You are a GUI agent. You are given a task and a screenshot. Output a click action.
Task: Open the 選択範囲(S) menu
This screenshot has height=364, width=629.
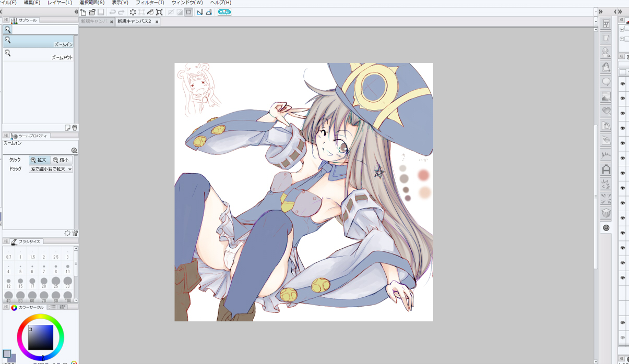click(x=92, y=3)
